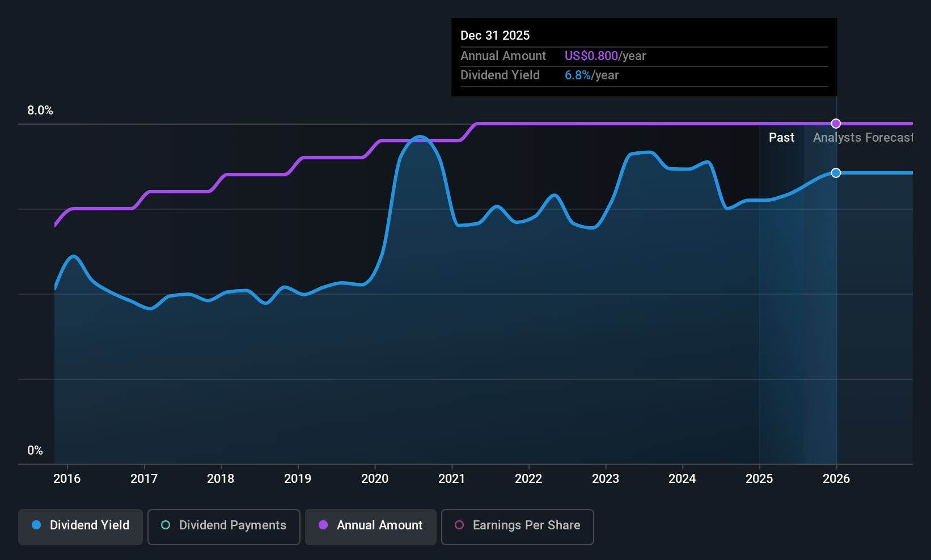Click the 6.8%/year yield value in the tooltip
This screenshot has height=560, width=931.
tap(591, 75)
